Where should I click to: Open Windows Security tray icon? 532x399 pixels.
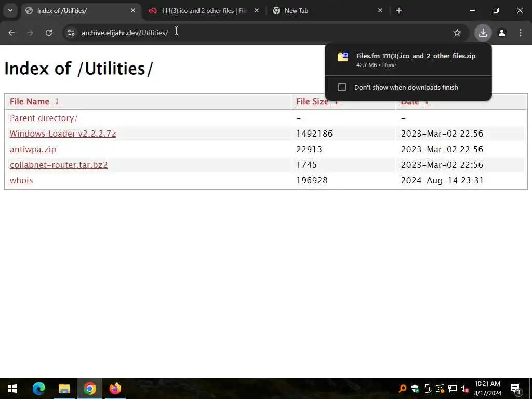pos(415,389)
